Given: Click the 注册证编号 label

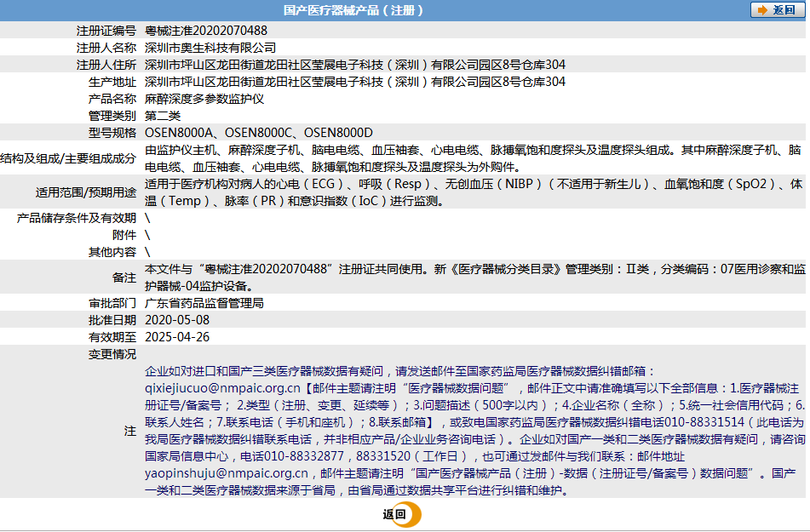Looking at the screenshot, I should 106,31.
